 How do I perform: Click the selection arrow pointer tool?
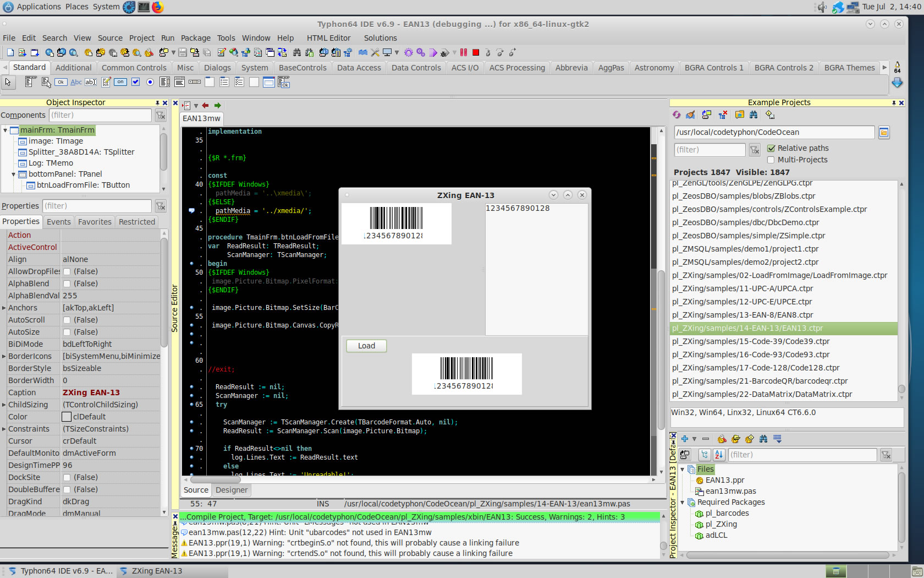(8, 82)
